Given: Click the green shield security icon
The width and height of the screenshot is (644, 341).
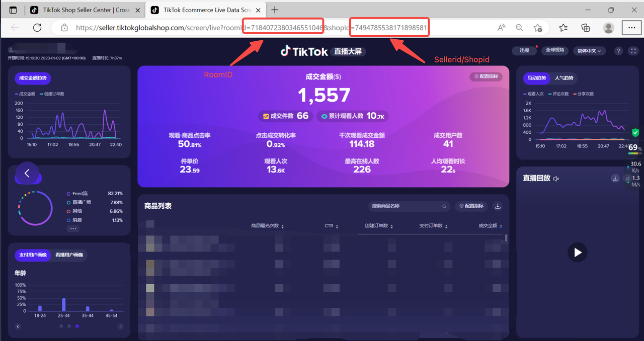Looking at the screenshot, I should pyautogui.click(x=635, y=133).
